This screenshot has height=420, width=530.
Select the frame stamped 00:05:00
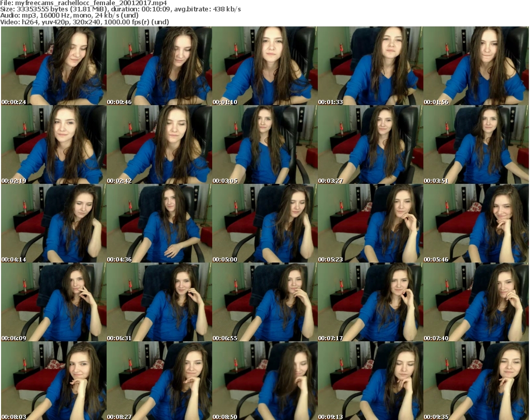[265, 224]
